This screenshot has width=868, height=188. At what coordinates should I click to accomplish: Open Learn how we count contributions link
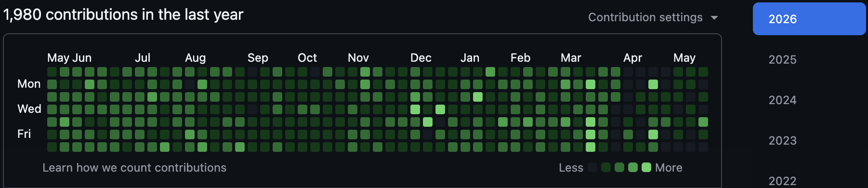[x=134, y=168]
